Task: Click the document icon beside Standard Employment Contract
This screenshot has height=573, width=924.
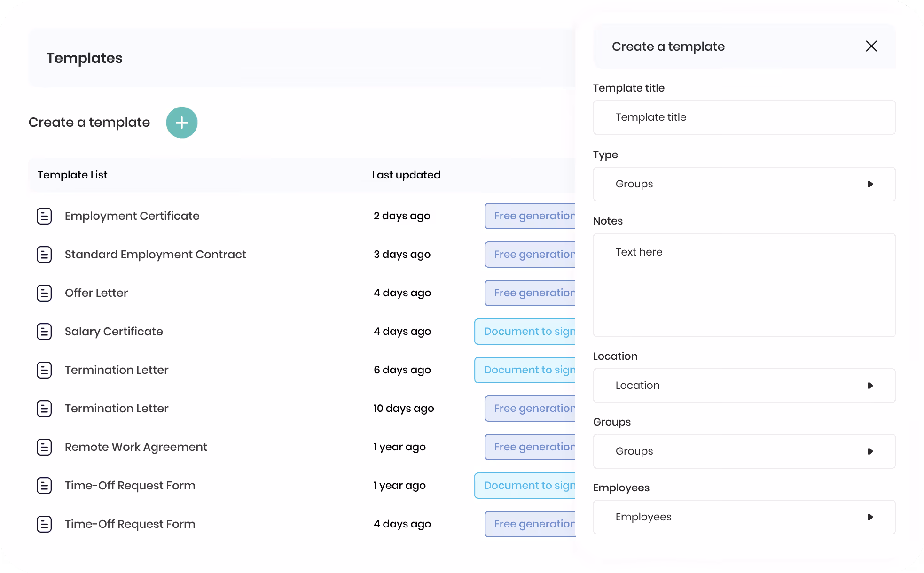Action: tap(44, 255)
